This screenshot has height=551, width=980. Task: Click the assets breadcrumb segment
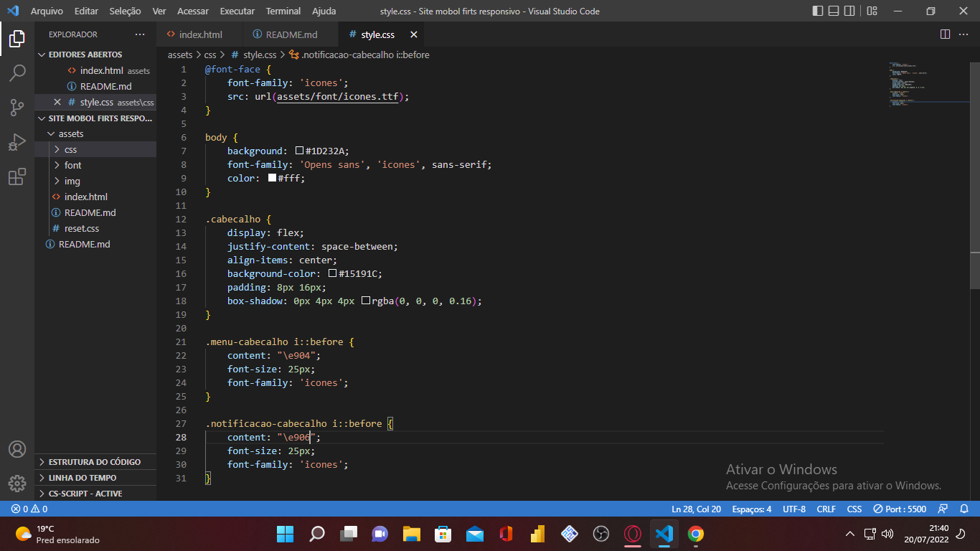180,55
